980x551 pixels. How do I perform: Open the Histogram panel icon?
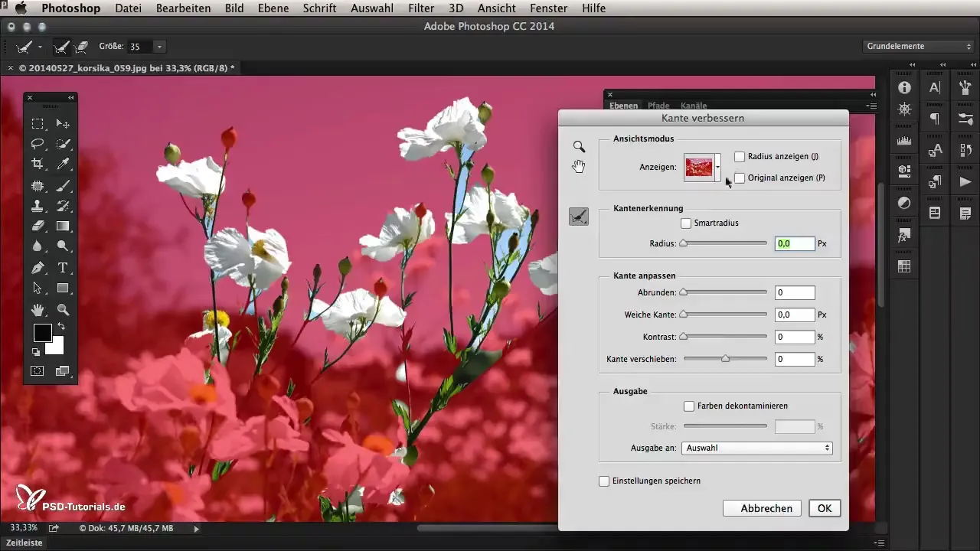point(904,140)
